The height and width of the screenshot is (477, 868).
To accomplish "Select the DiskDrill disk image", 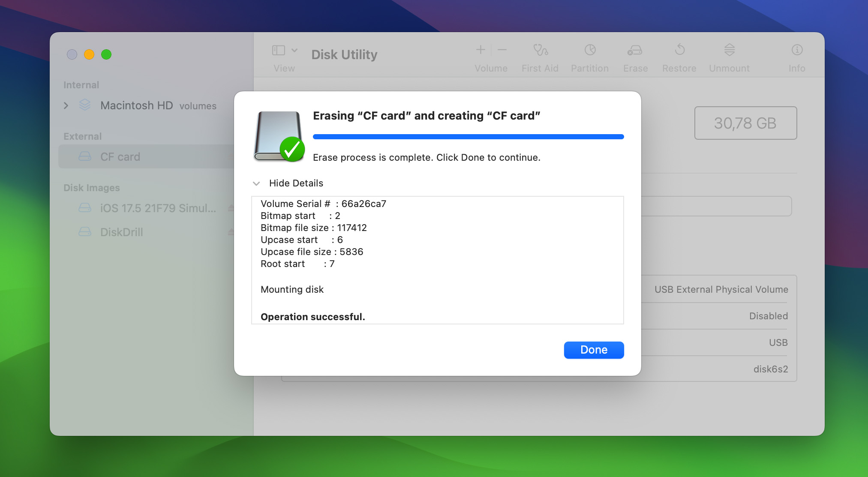I will coord(120,231).
